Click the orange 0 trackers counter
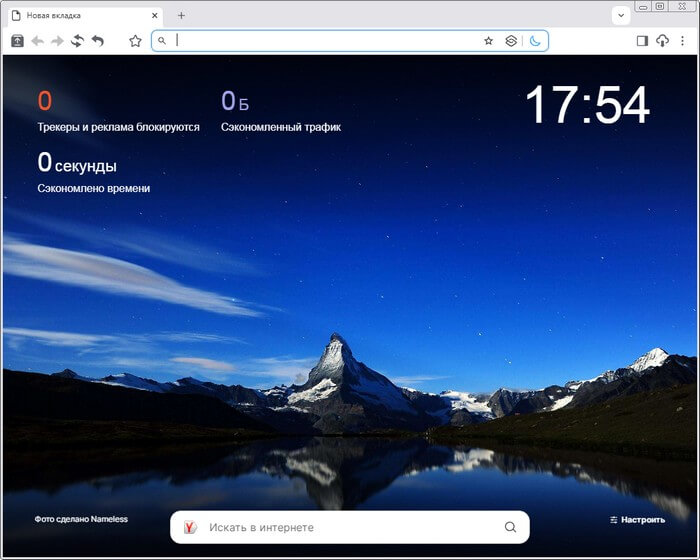This screenshot has height=560, width=700. pos(45,100)
